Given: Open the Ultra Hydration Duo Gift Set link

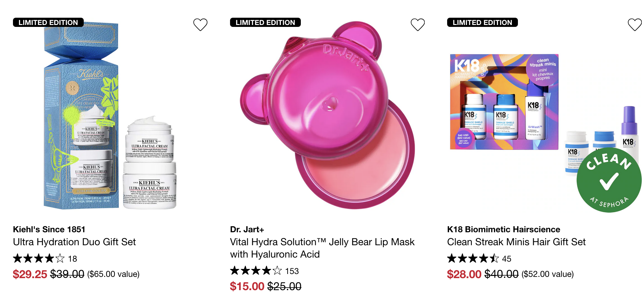Looking at the screenshot, I should 74,242.
